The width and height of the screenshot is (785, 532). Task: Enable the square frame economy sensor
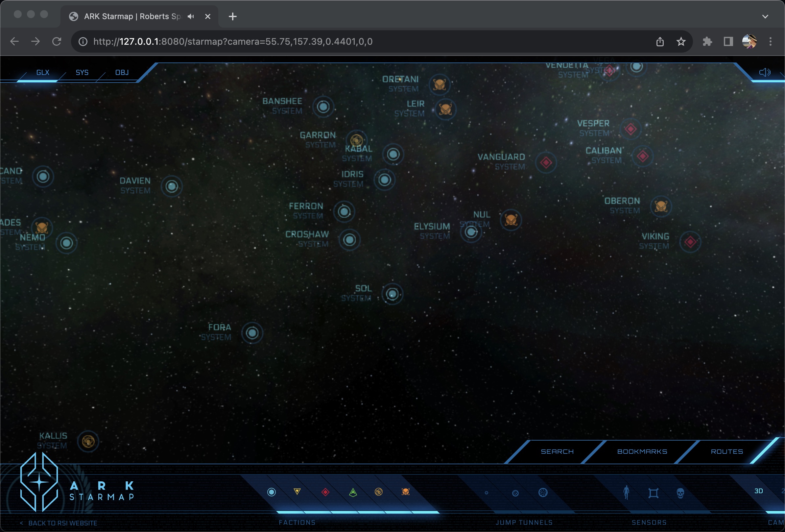[x=653, y=493]
